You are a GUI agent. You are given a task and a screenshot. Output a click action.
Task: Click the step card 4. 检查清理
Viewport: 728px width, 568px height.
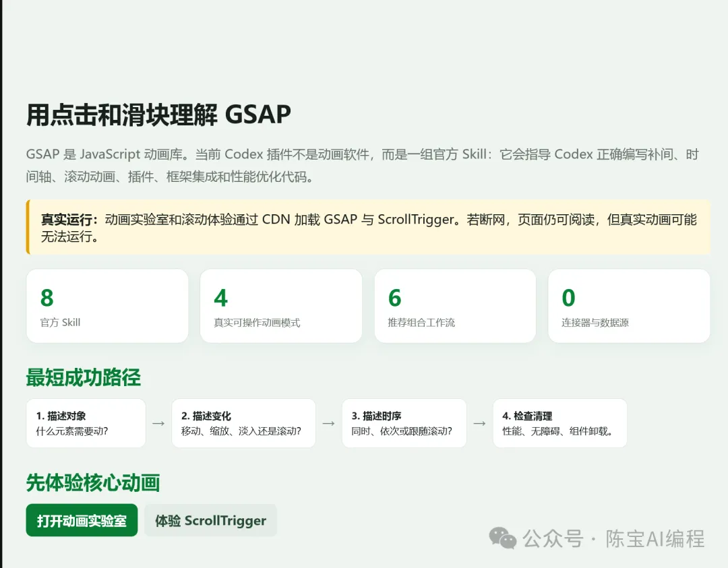(560, 423)
